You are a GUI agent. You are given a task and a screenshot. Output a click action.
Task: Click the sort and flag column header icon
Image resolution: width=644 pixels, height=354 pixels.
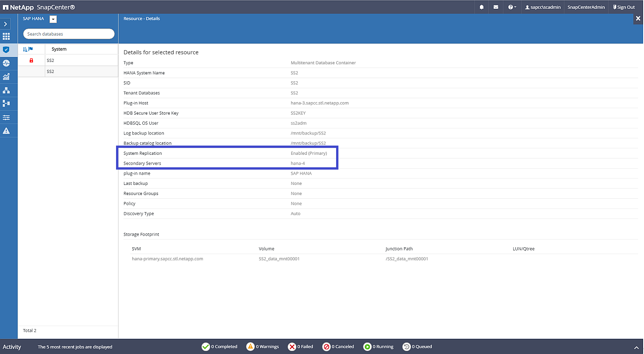click(28, 49)
